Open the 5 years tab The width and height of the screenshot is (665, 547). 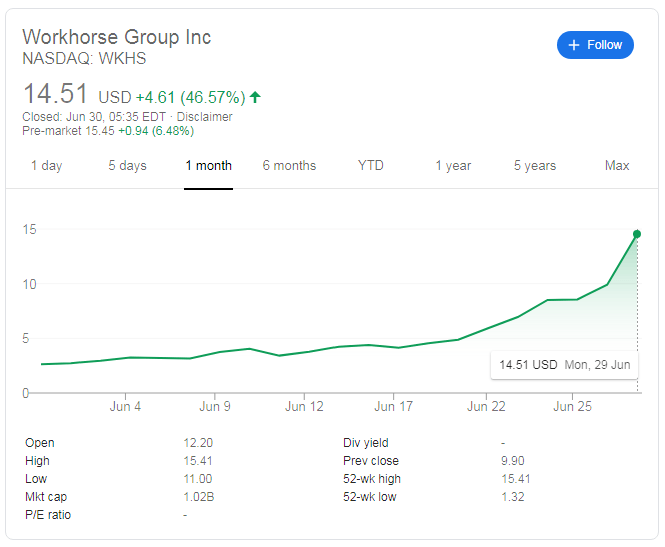coord(535,165)
